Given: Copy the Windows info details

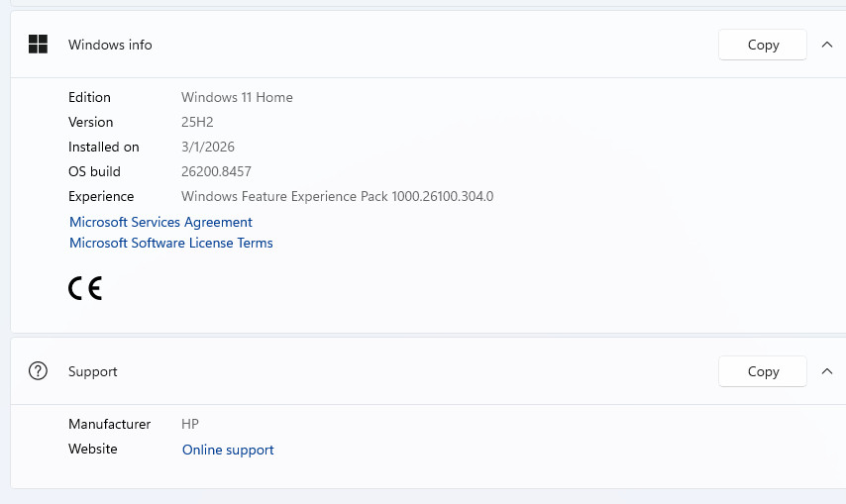Looking at the screenshot, I should point(763,45).
